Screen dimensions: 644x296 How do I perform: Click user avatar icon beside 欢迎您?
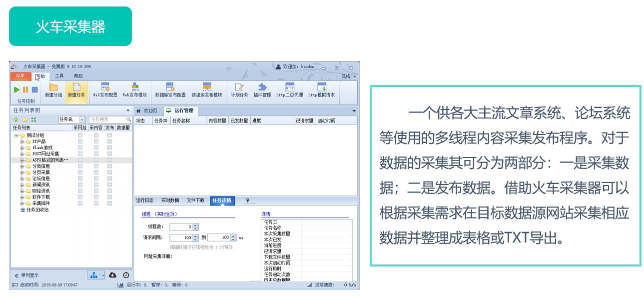pos(278,66)
